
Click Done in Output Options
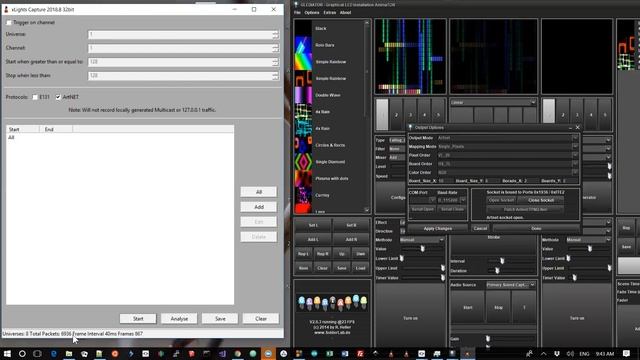(x=536, y=229)
